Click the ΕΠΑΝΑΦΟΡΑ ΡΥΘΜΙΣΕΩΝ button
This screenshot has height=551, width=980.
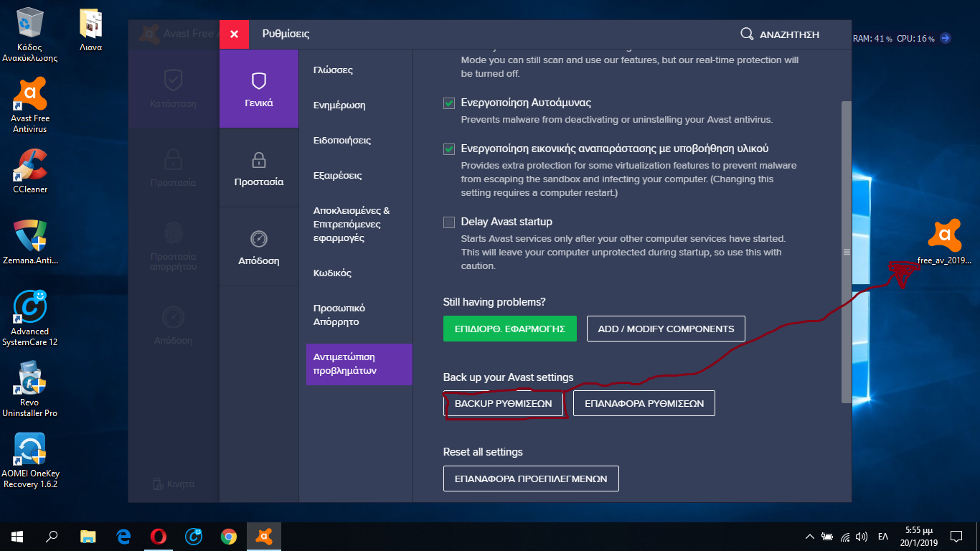click(644, 404)
